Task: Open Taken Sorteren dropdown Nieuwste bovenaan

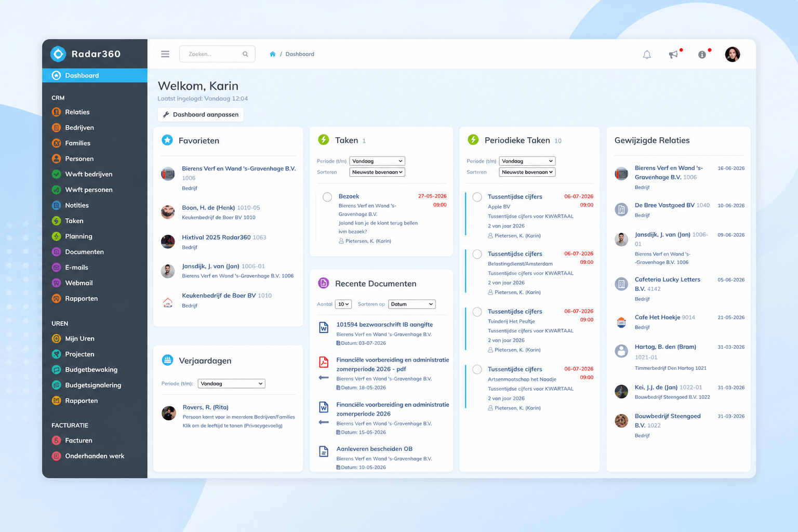Action: point(377,172)
